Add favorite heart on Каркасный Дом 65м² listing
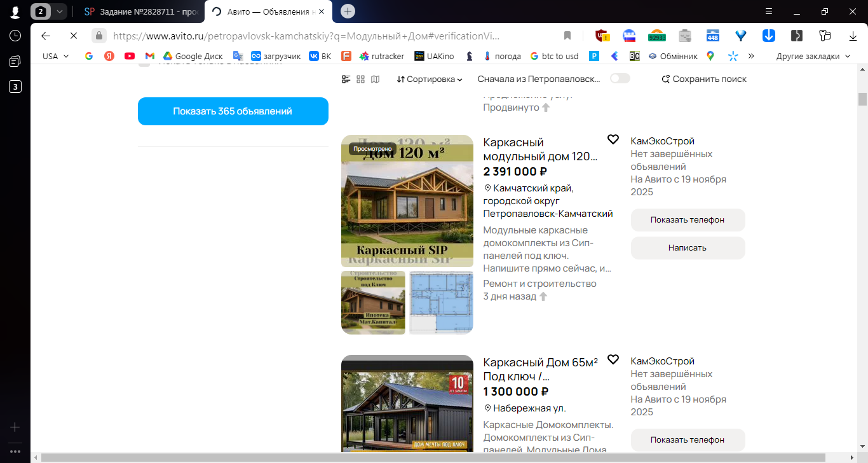The image size is (868, 463). pyautogui.click(x=613, y=359)
